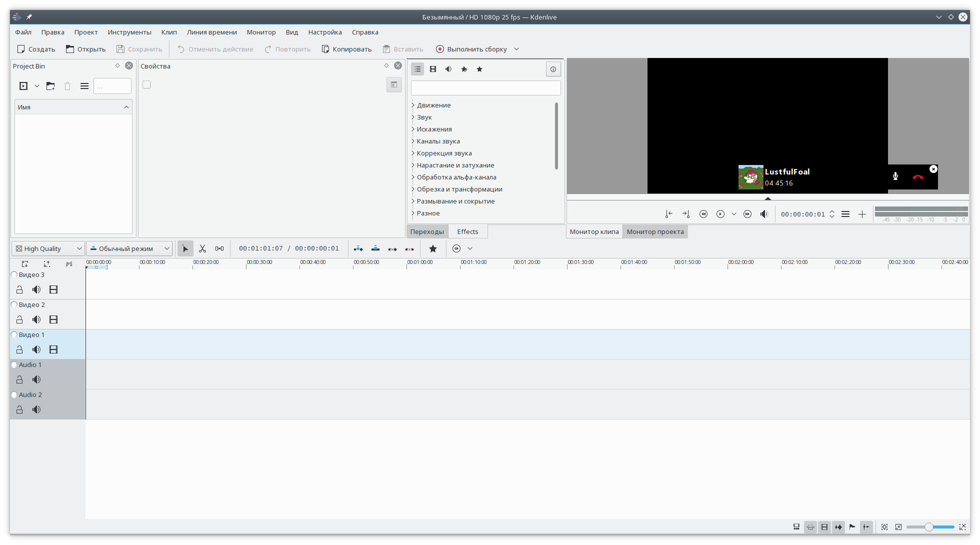Set zone in point in monitor
Image resolution: width=980 pixels, height=545 pixels.
point(669,214)
